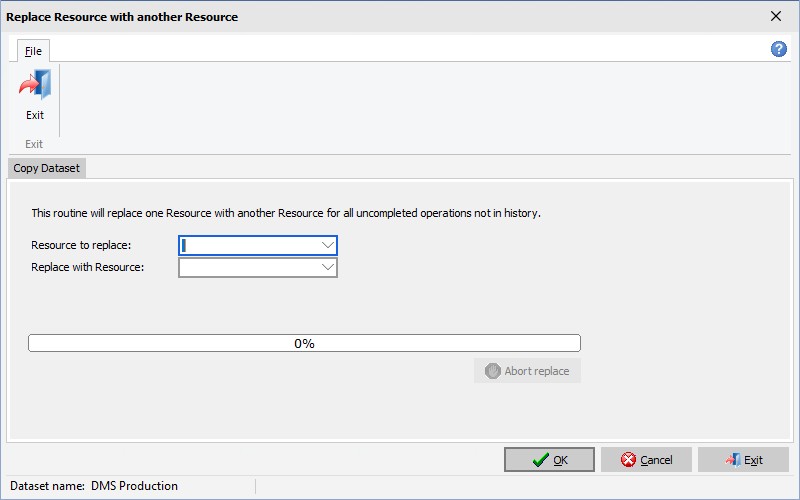The width and height of the screenshot is (800, 500).
Task: Close the Replace Resource dialog window
Action: 776,16
